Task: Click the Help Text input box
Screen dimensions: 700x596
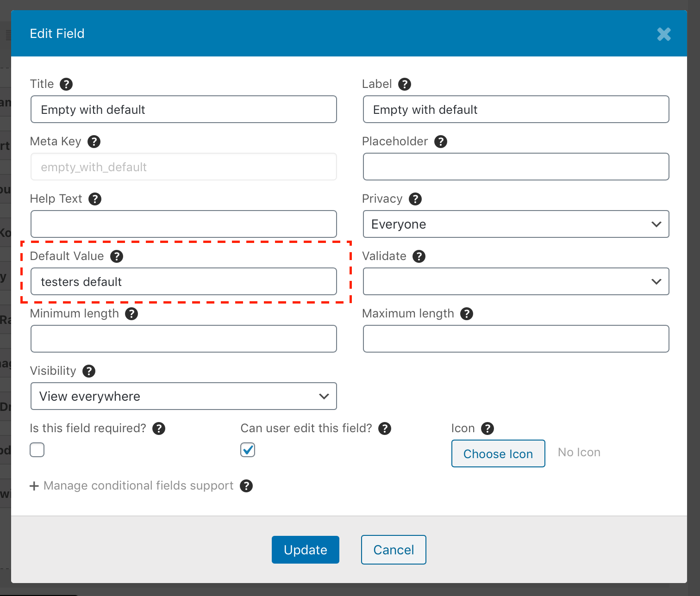Action: point(184,224)
